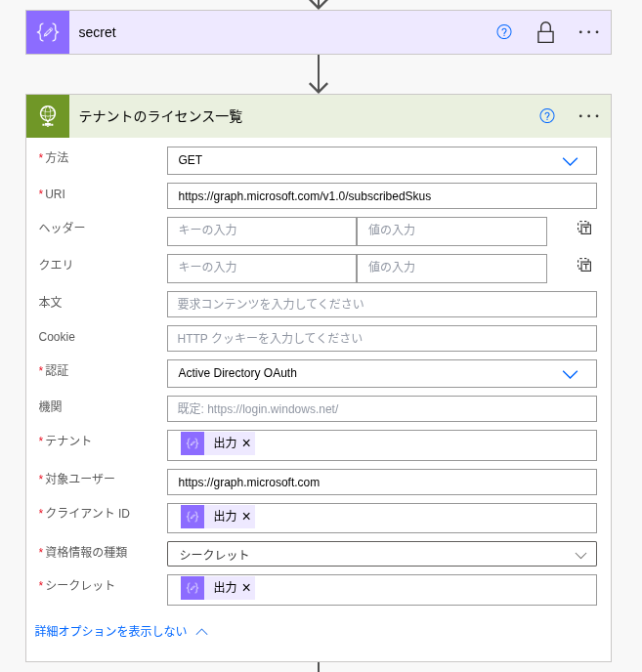
Task: Click compose icon in テナント token
Action: (193, 443)
